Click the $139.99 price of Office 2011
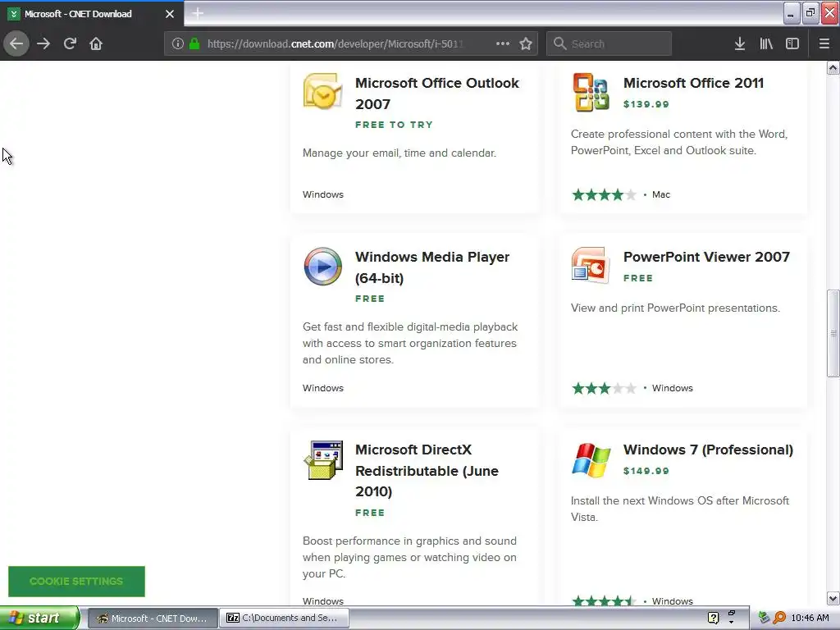Image resolution: width=840 pixels, height=630 pixels. (646, 104)
